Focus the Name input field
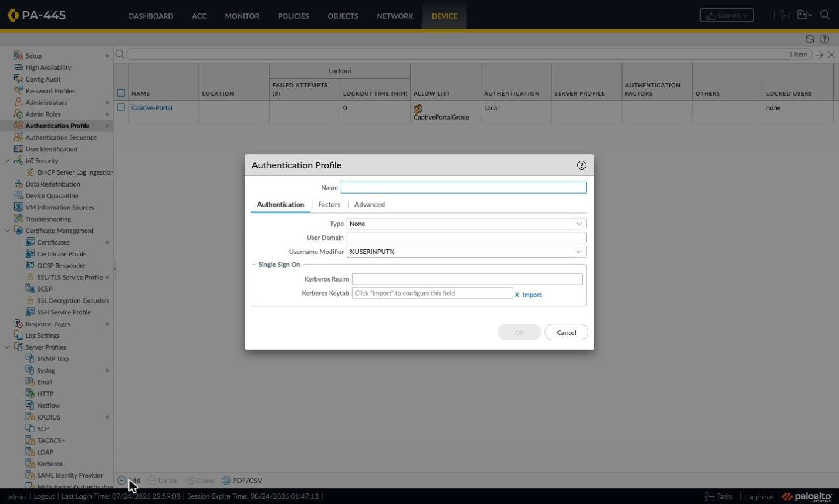Image resolution: width=839 pixels, height=504 pixels. 464,188
